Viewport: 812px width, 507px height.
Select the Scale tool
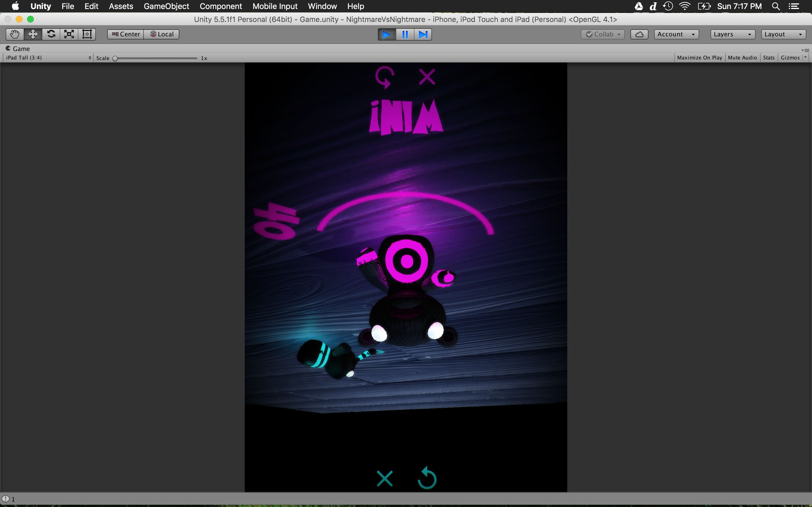click(69, 34)
